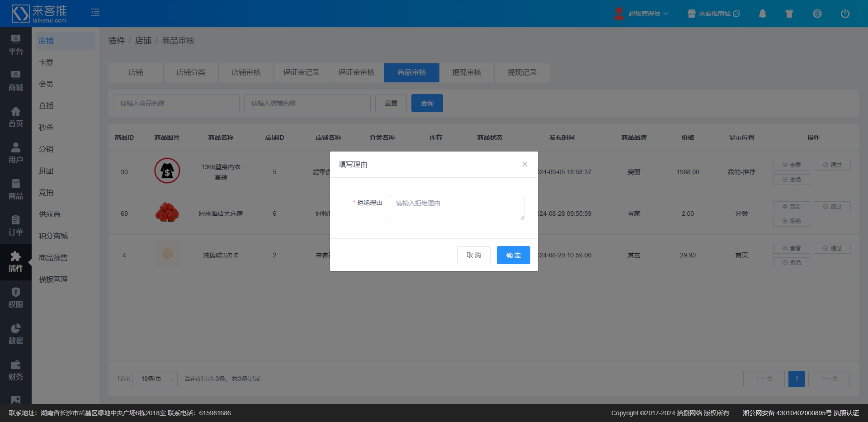Screen dimensions: 868x422
Task: Open the 10条/页 page size dropdown
Action: (x=155, y=379)
